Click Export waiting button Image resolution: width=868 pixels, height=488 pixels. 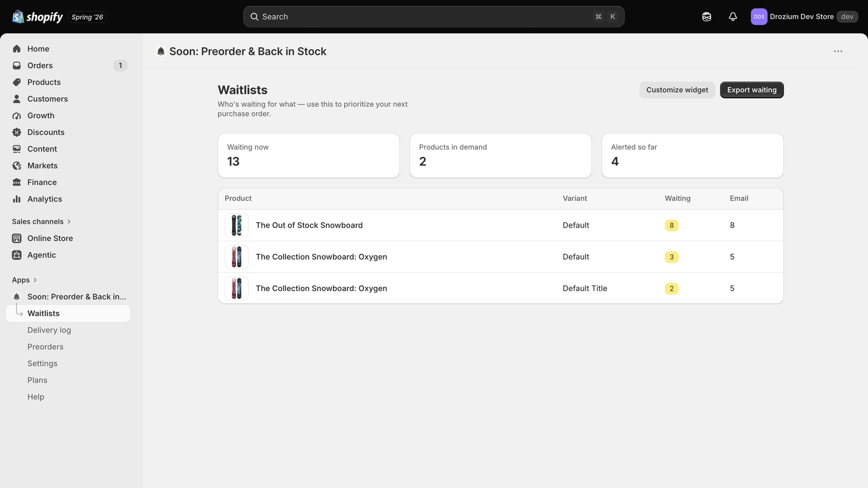(x=752, y=90)
